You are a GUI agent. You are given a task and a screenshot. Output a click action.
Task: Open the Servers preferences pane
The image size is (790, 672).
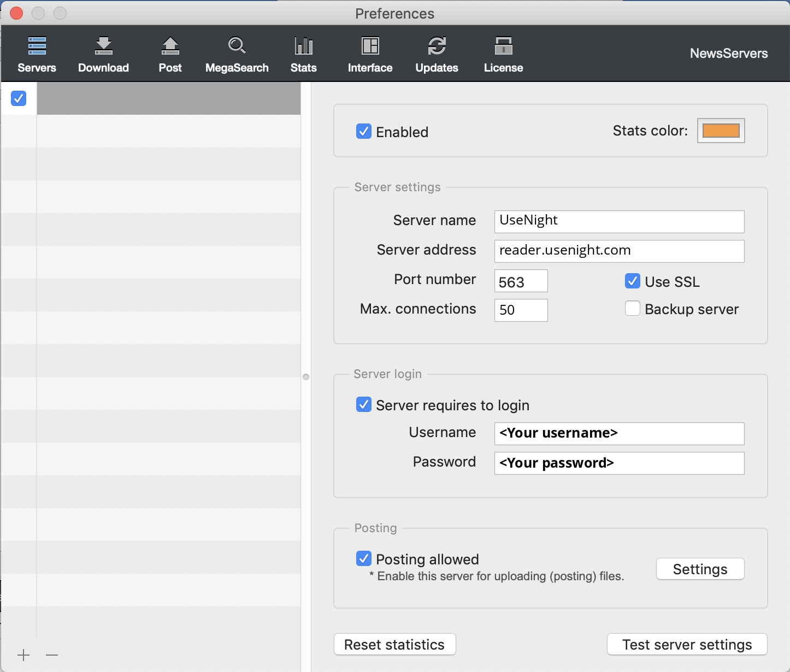click(37, 55)
